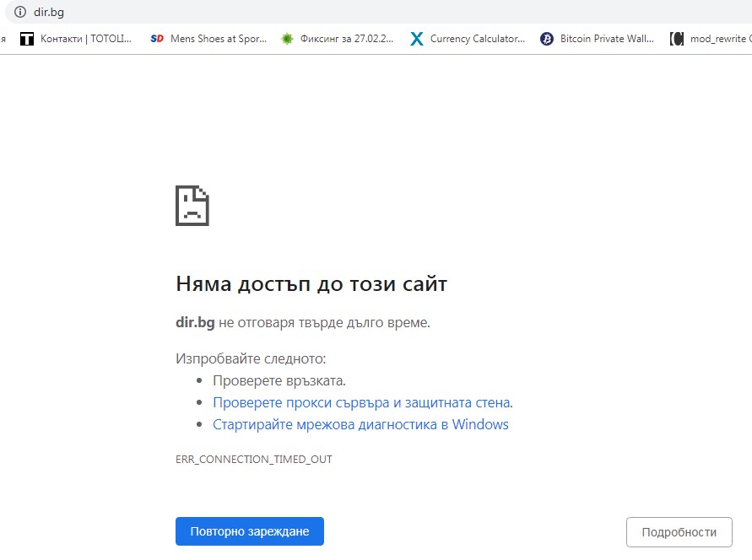Click the ERR_CONNECTION_TIMED_OUT error code text
This screenshot has width=752, height=560.
(254, 460)
